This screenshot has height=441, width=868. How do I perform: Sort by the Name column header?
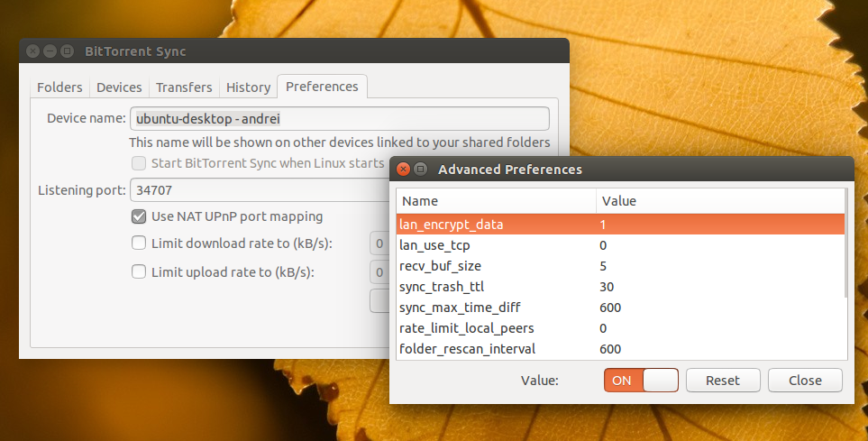[x=496, y=201]
